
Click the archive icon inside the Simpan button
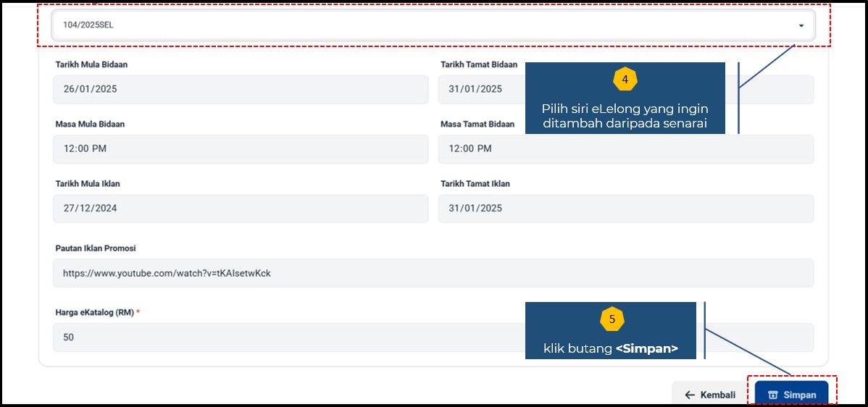click(772, 395)
